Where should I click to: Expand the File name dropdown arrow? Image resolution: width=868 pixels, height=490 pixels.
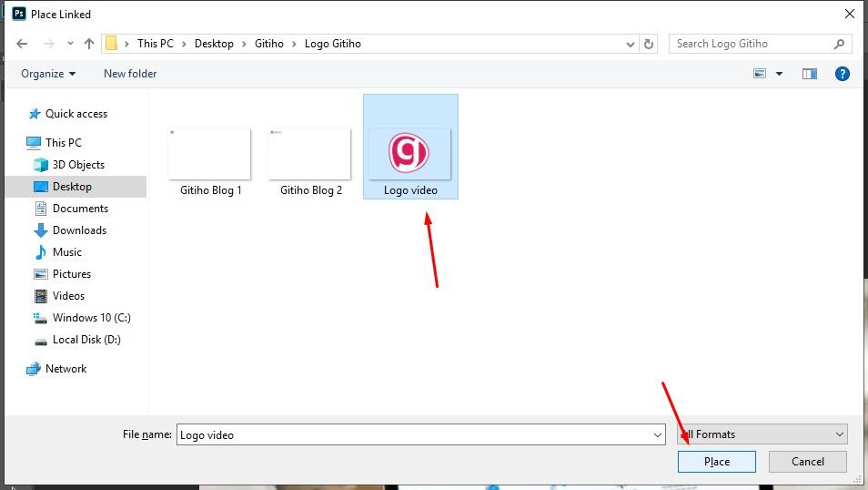[658, 434]
